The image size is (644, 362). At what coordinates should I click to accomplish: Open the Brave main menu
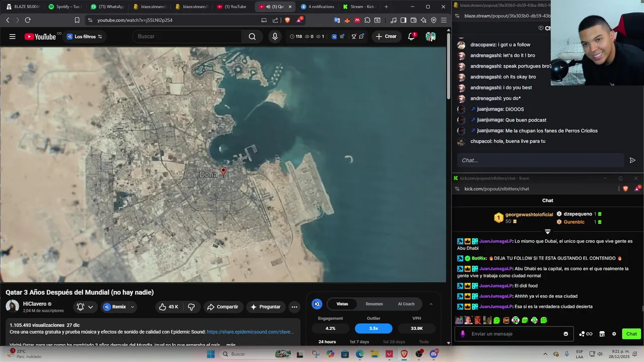coord(444,20)
